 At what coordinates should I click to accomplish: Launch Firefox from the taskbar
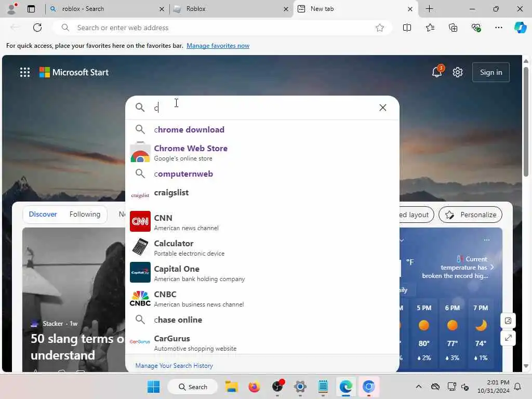[x=254, y=387]
